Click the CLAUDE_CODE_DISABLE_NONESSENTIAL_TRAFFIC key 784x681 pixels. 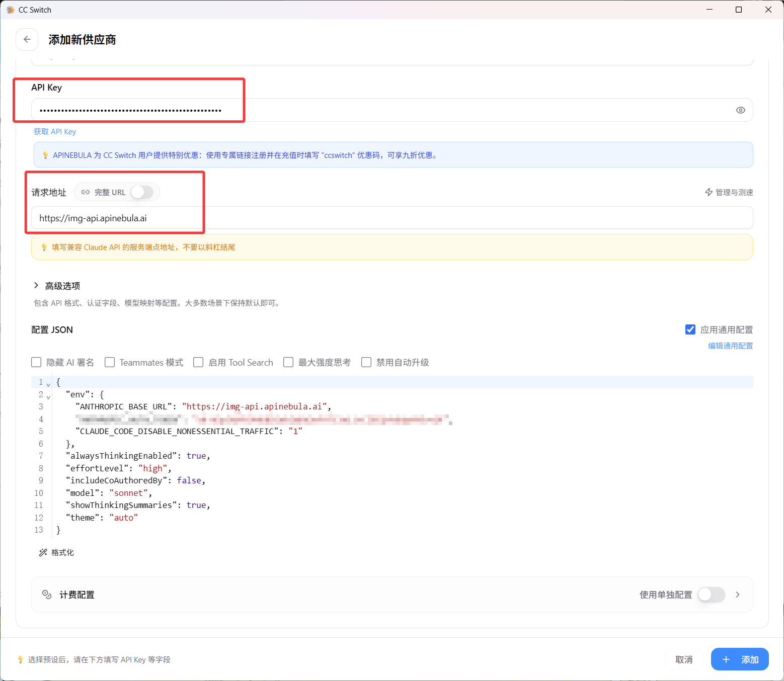point(177,431)
